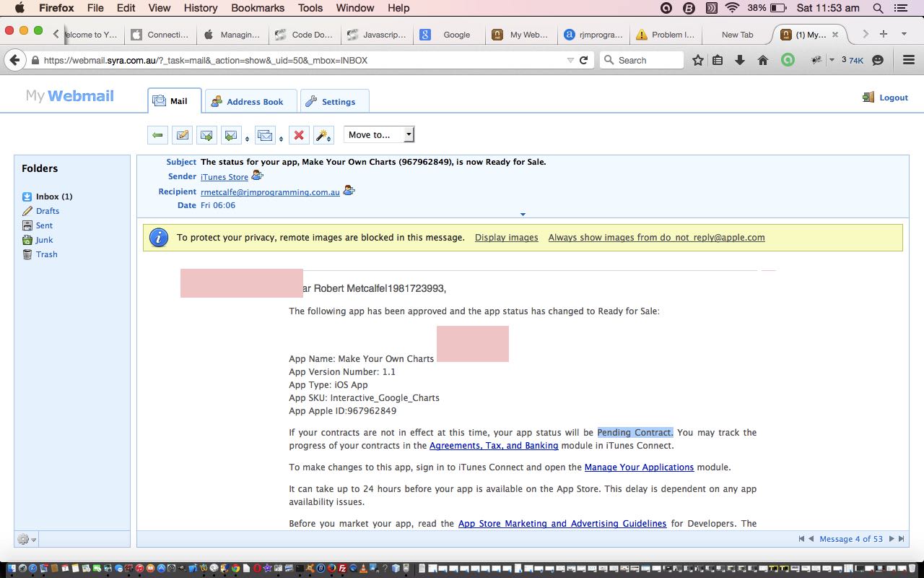924x578 pixels.
Task: Go to Firefox home page
Action: click(763, 61)
